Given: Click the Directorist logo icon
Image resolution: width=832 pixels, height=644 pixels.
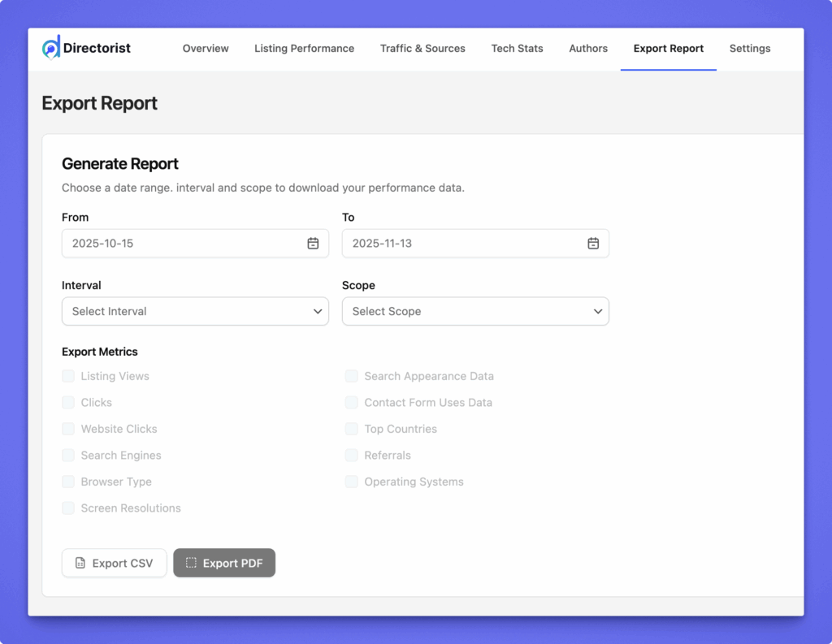Looking at the screenshot, I should click(x=51, y=48).
